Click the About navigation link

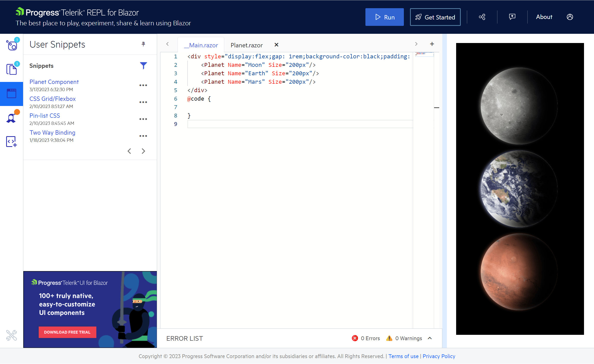(x=544, y=17)
